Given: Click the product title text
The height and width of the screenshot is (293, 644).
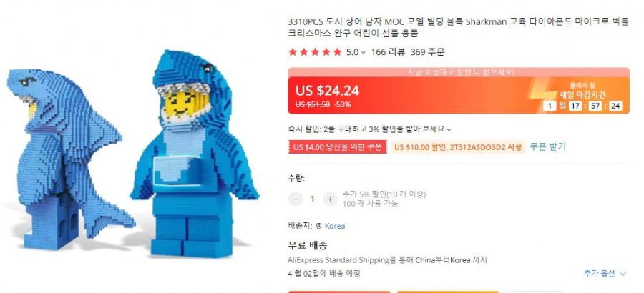Looking at the screenshot, I should click(x=459, y=28).
